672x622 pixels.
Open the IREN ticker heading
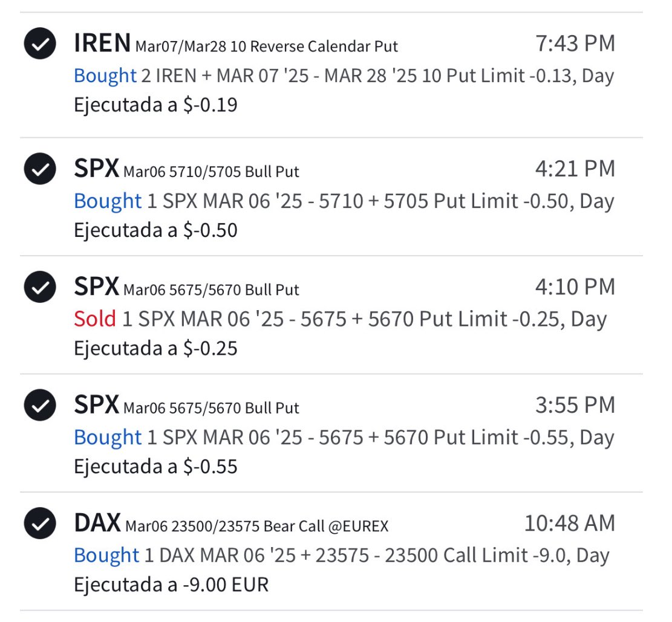(102, 43)
